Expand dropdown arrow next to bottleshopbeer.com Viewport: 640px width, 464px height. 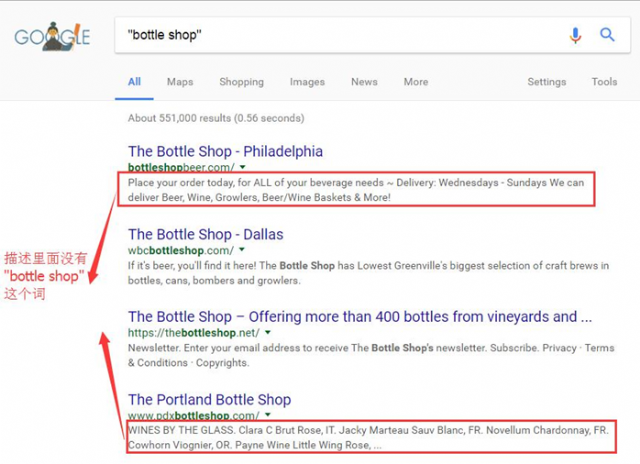click(242, 167)
